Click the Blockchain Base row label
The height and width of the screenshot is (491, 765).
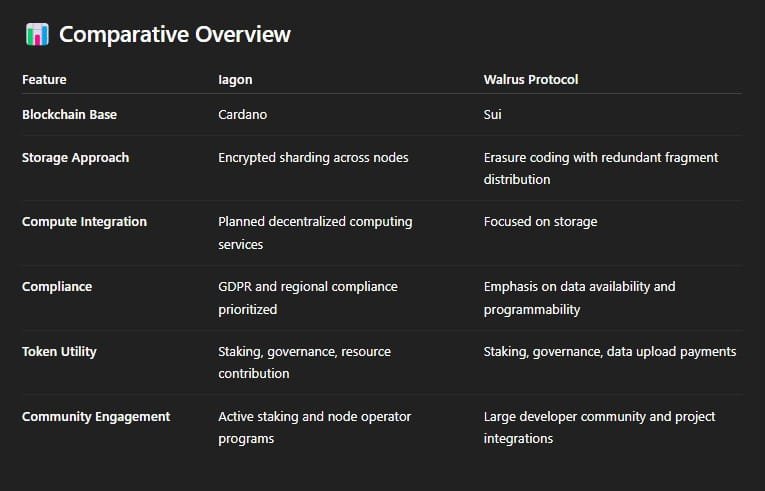[x=69, y=115]
